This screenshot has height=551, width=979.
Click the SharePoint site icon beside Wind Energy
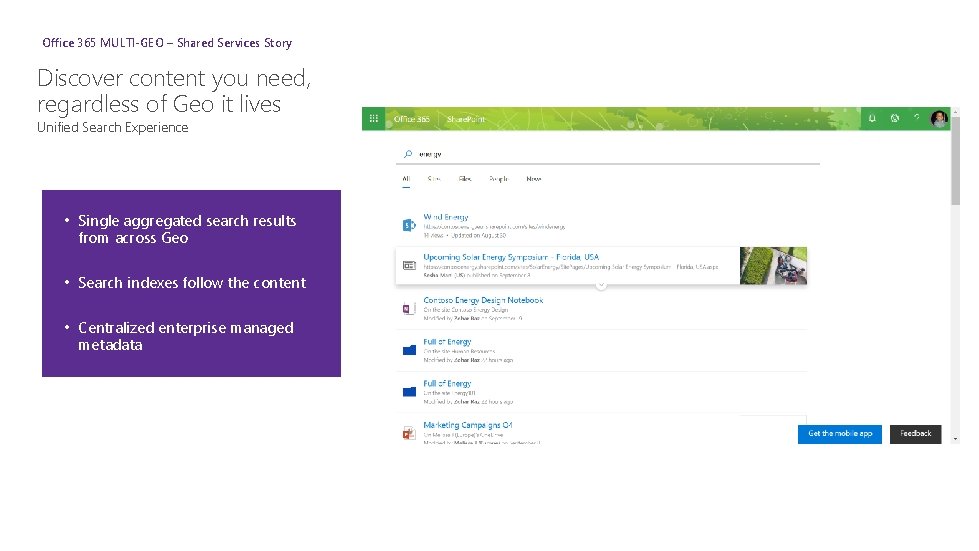[x=409, y=225]
